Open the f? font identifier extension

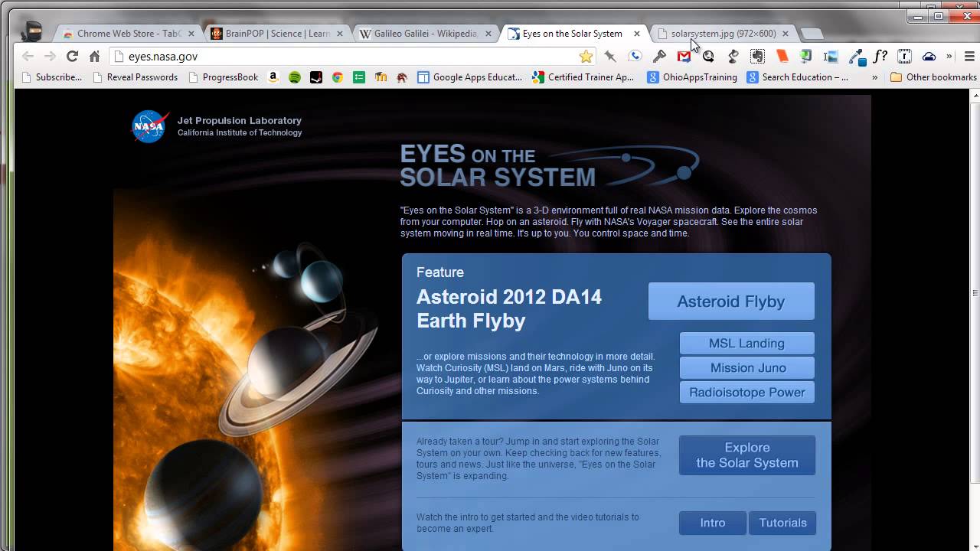coord(880,56)
